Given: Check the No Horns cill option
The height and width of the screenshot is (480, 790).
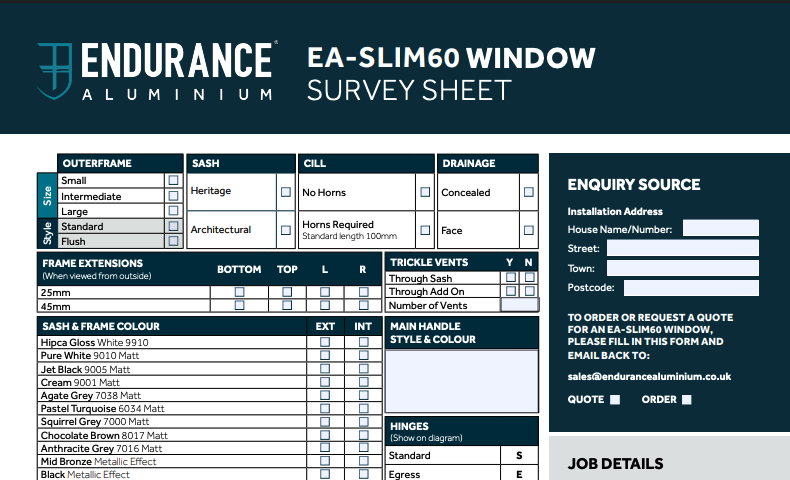Looking at the screenshot, I should [x=425, y=192].
